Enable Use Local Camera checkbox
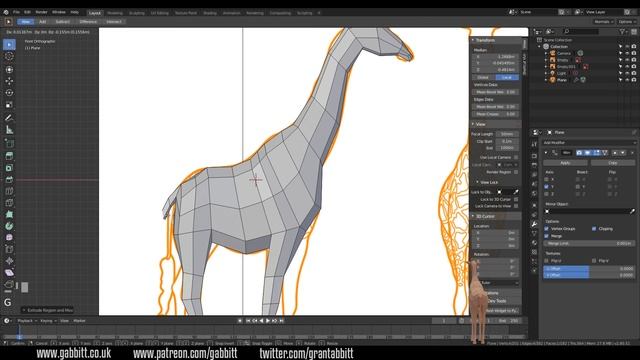This screenshot has height=360, width=640. [x=516, y=157]
